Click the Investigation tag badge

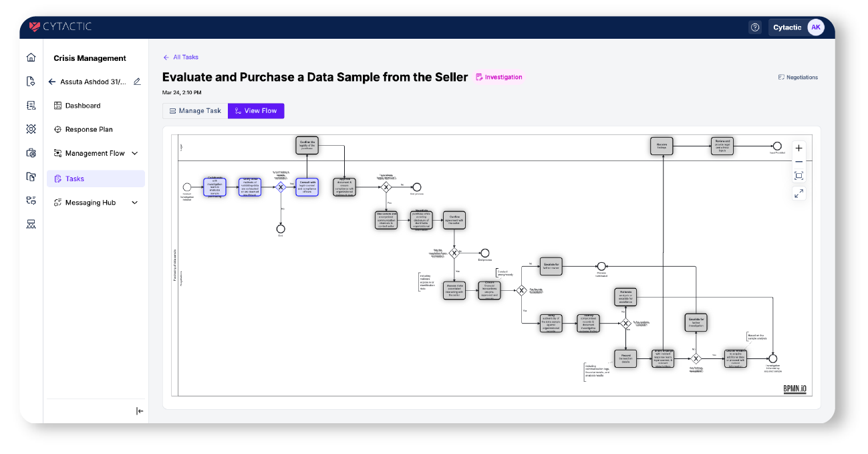pyautogui.click(x=499, y=78)
